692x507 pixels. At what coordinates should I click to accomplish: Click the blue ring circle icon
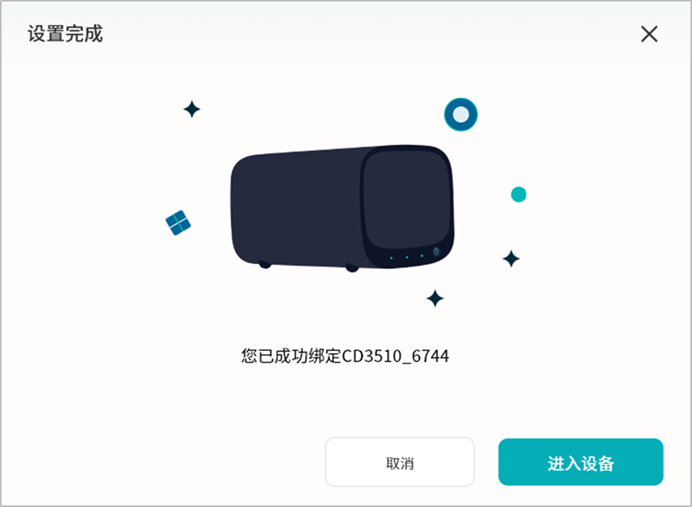click(x=461, y=114)
